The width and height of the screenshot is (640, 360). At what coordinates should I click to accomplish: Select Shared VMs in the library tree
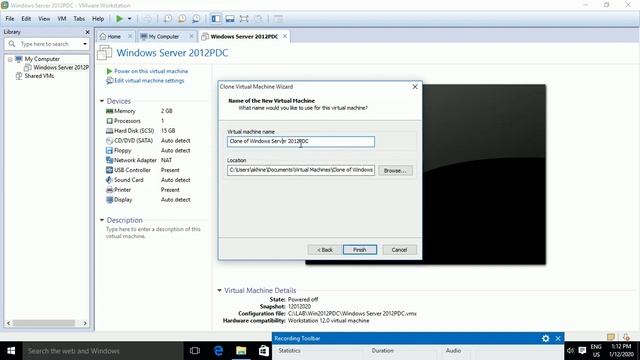pos(39,76)
